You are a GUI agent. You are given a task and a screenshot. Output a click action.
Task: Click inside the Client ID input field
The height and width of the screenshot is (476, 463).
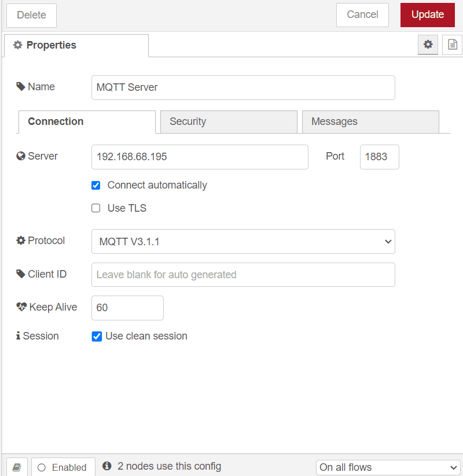click(243, 274)
